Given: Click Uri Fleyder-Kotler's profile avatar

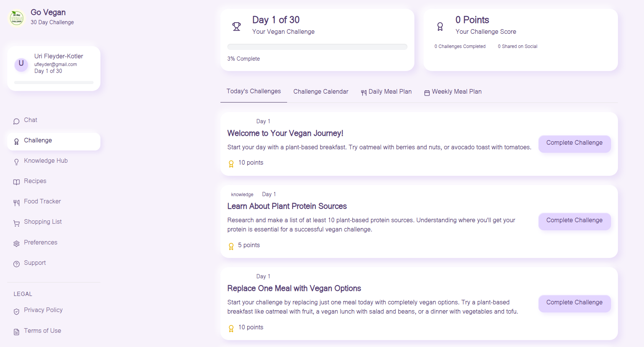Looking at the screenshot, I should pyautogui.click(x=21, y=64).
